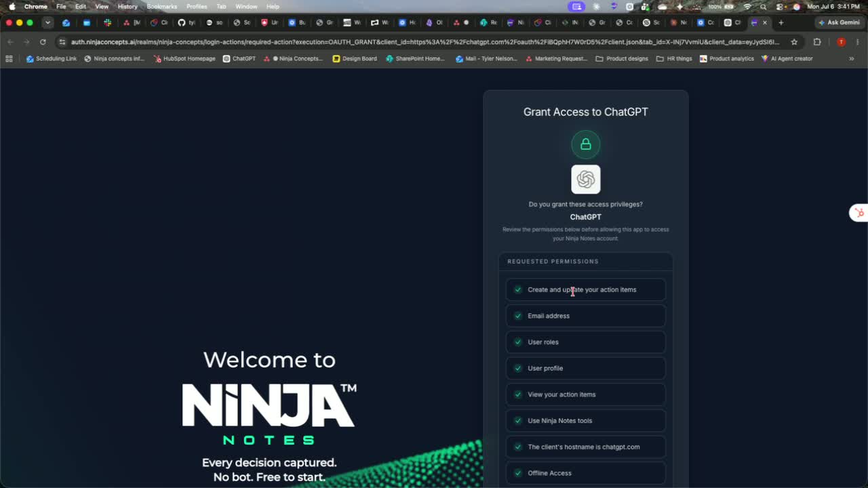Click the Grant Access to ChatGPT heading
868x488 pixels.
click(585, 112)
